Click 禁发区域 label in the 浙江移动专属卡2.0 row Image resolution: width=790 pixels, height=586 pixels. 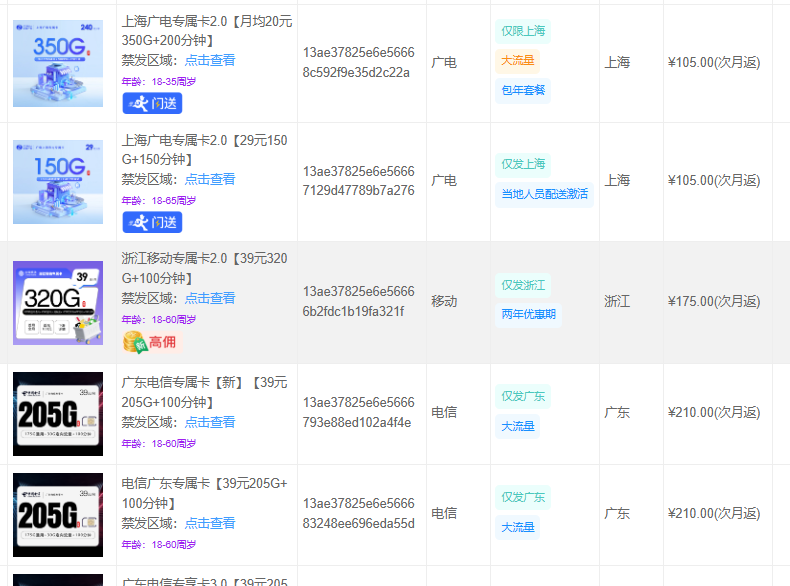pos(150,298)
